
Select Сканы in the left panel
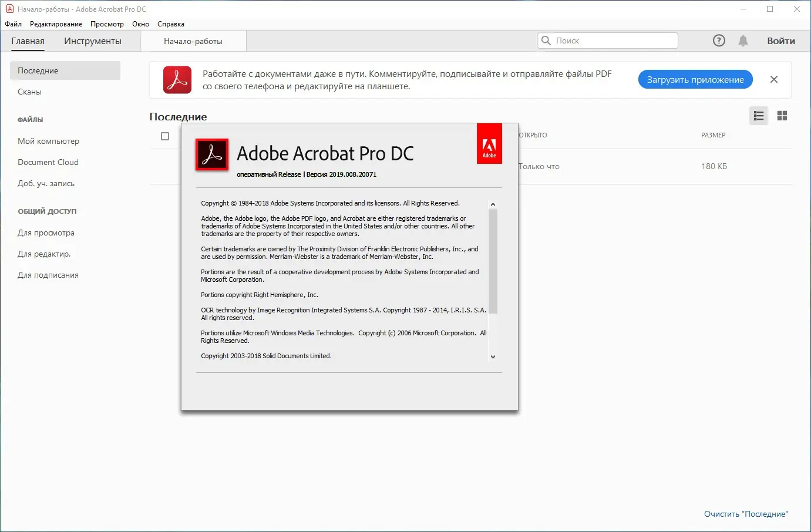click(x=29, y=92)
